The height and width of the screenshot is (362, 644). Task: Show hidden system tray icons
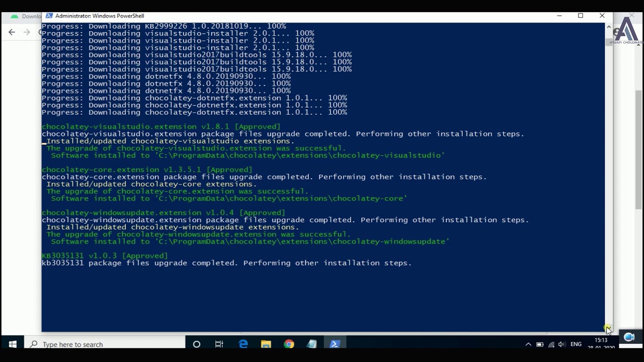tap(528, 344)
